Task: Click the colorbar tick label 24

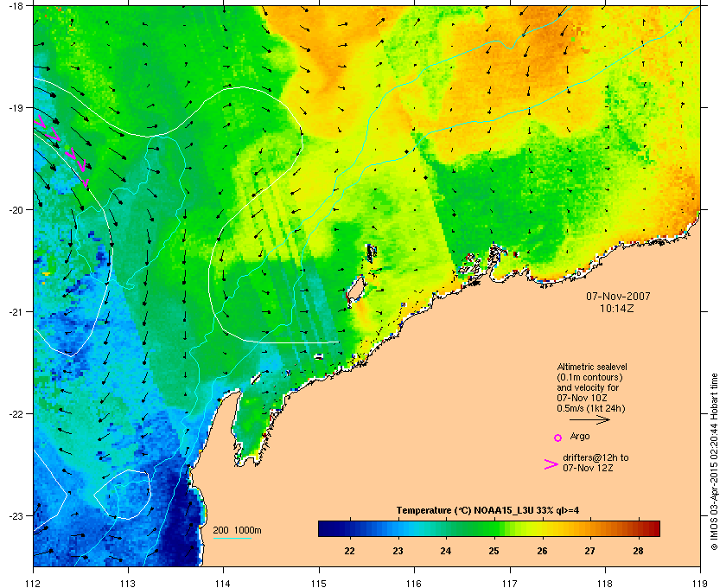Action: tap(446, 551)
